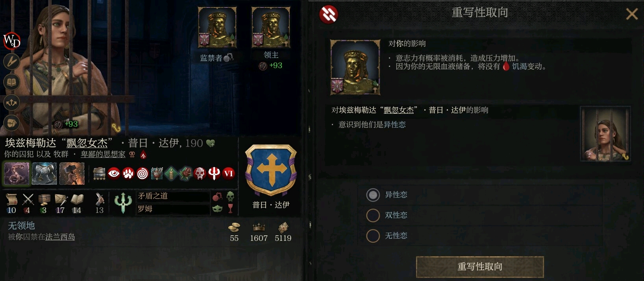
Task: Click the blue cross coat of arms
Action: pos(271,170)
